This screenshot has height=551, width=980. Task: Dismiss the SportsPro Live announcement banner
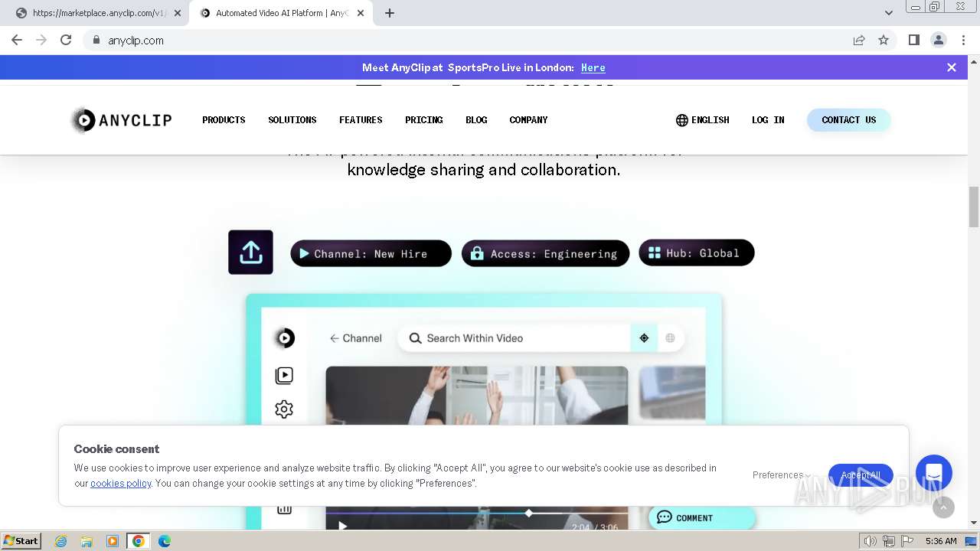952,67
